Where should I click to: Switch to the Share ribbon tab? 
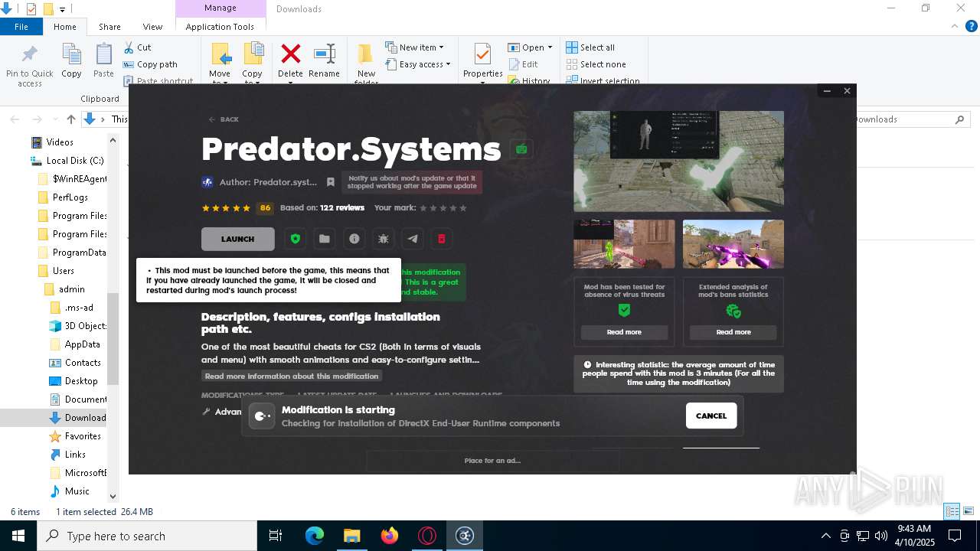109,27
